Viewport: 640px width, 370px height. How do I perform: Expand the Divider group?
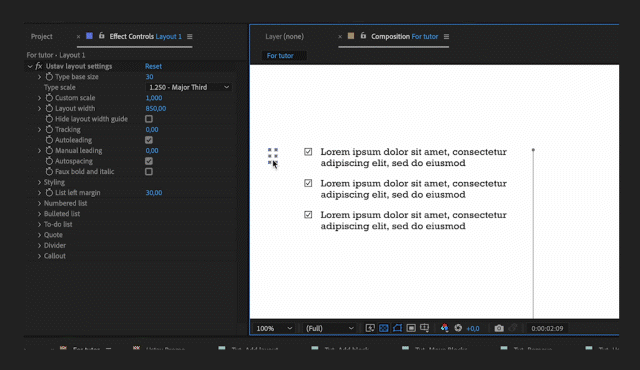click(39, 246)
